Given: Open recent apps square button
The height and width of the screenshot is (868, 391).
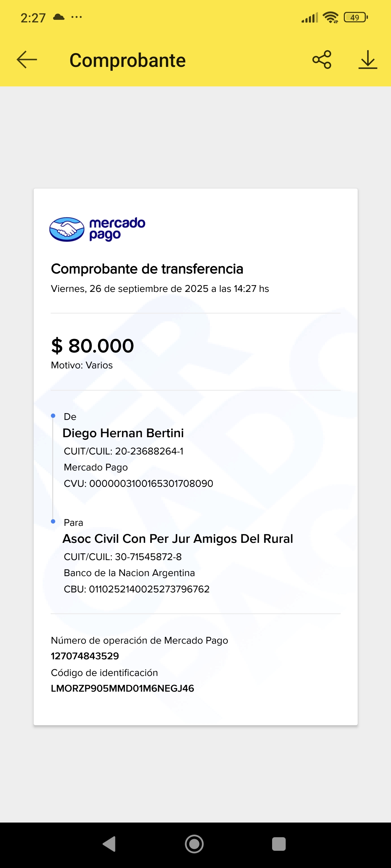Looking at the screenshot, I should 279,844.
